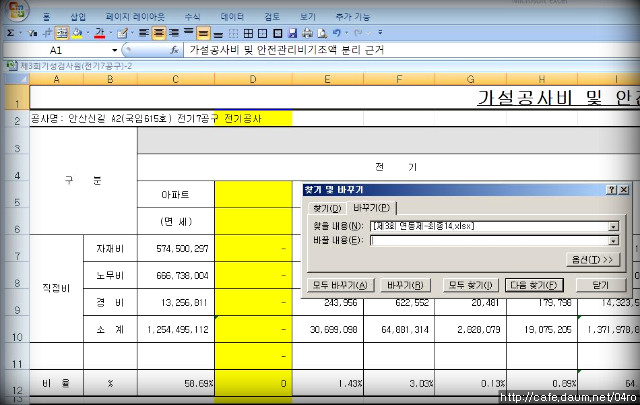The image size is (640, 405).
Task: Click the Undo arrow icon
Action: click(x=337, y=33)
